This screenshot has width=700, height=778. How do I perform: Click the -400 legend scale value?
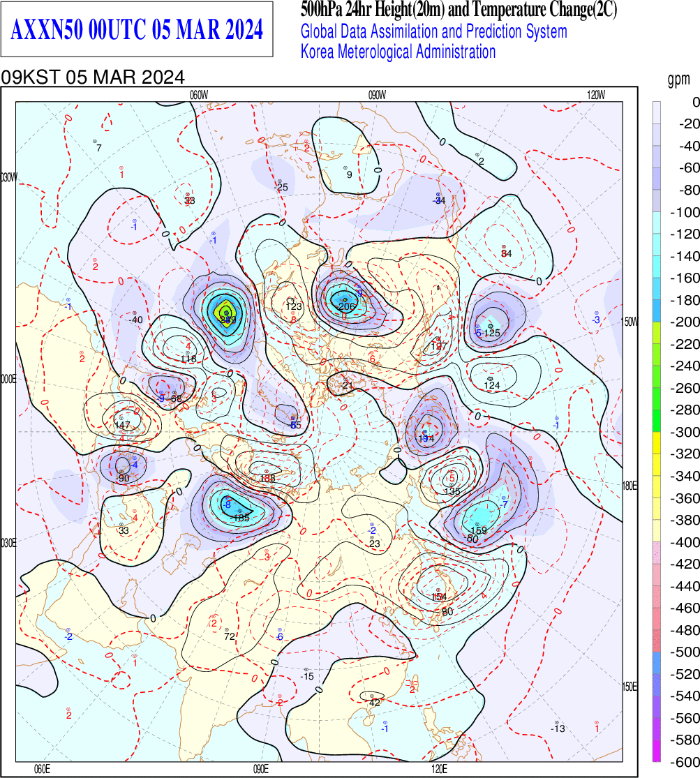685,542
